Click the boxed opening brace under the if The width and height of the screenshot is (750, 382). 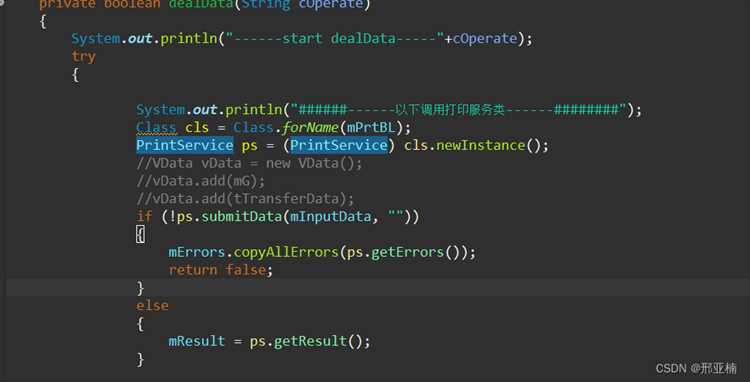(x=141, y=235)
